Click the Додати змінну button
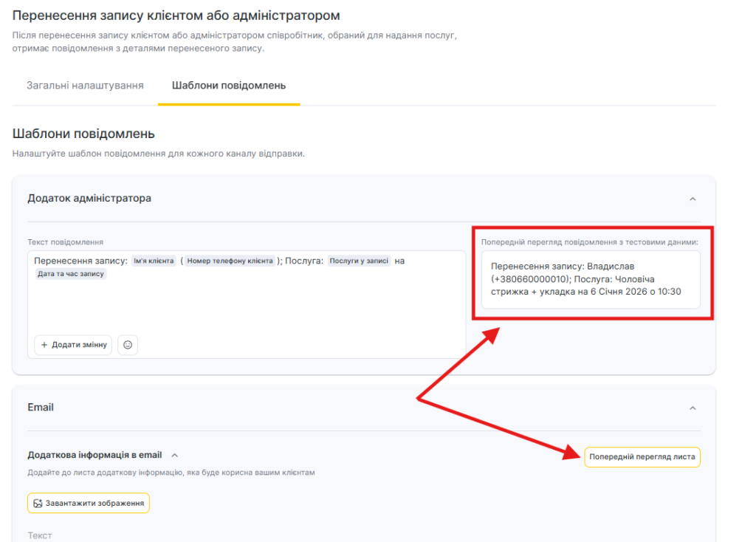The height and width of the screenshot is (542, 756). click(x=73, y=345)
